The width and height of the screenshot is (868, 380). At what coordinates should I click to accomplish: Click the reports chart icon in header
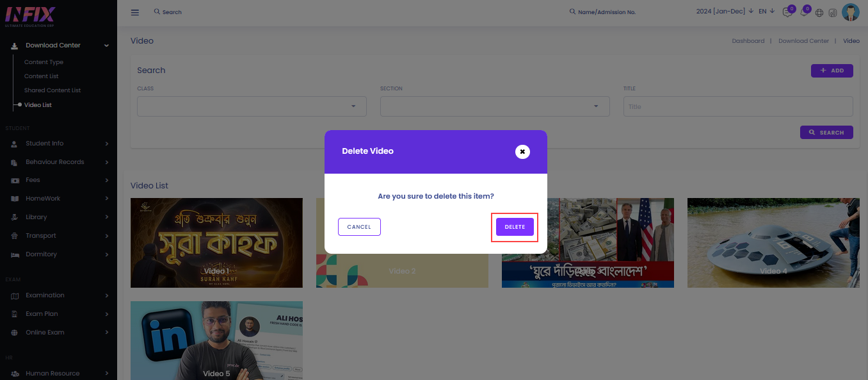click(833, 13)
